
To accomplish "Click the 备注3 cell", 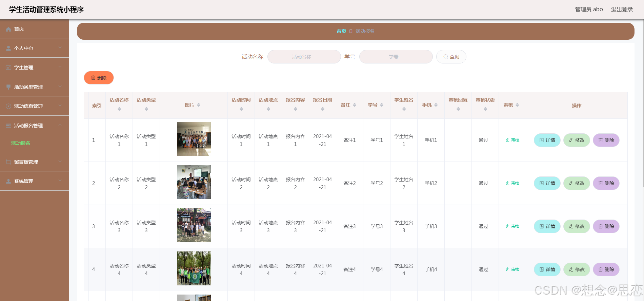I will tap(349, 226).
